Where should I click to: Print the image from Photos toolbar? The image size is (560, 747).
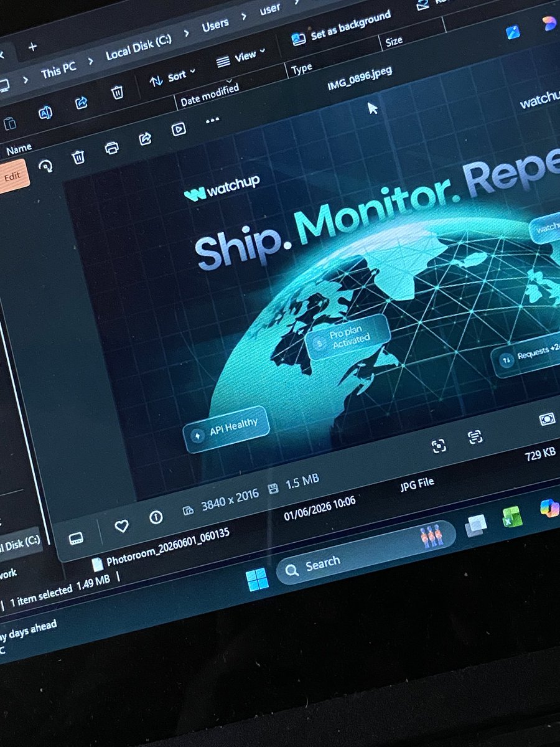point(111,148)
